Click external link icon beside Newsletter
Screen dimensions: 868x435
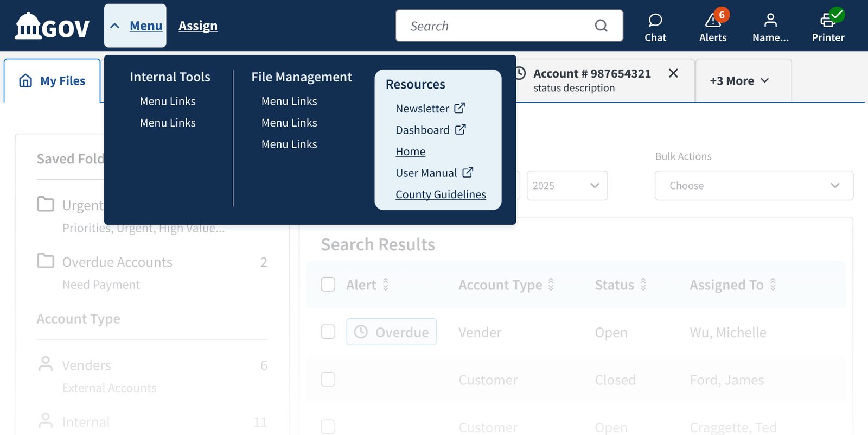pyautogui.click(x=459, y=108)
